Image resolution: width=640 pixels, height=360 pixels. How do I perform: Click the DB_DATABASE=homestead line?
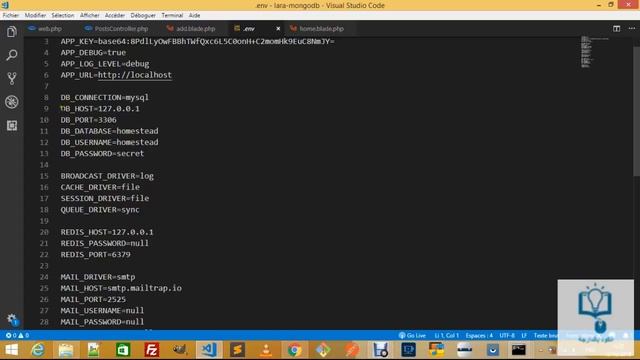click(x=109, y=131)
